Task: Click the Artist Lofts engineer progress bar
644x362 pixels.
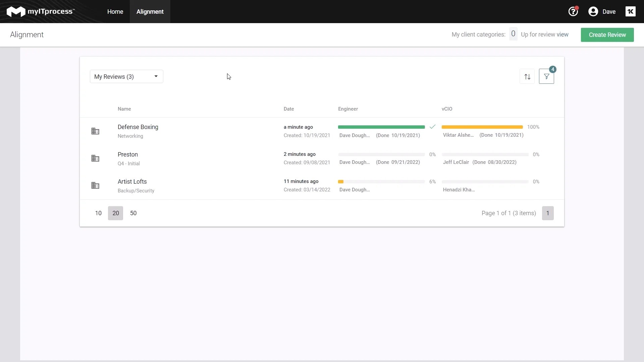Action: coord(381,182)
